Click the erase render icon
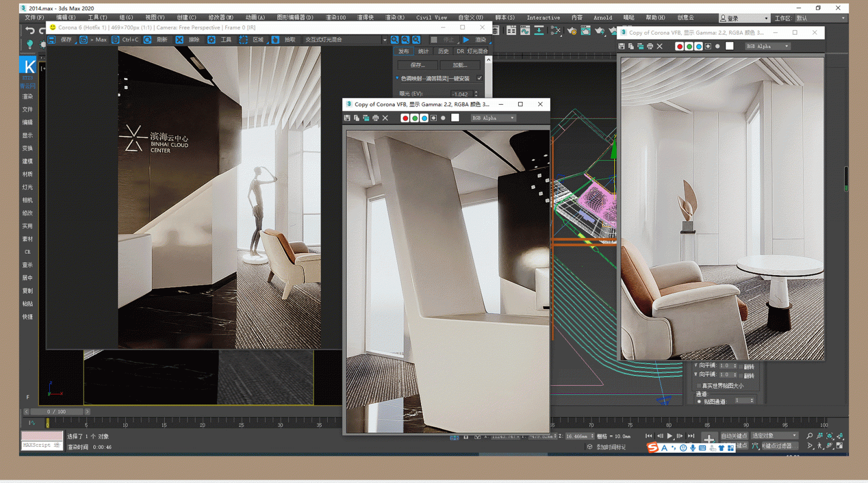The image size is (868, 483). click(x=180, y=40)
